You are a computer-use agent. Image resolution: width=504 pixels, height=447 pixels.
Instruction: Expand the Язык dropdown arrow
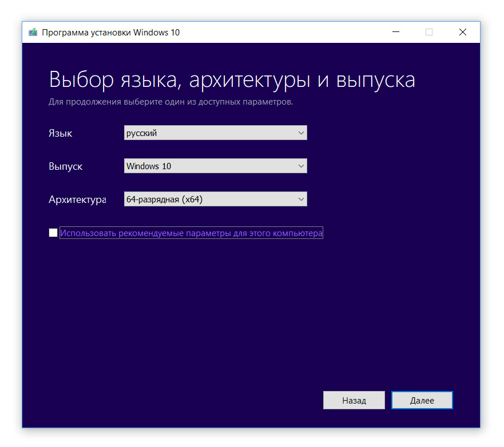[301, 133]
